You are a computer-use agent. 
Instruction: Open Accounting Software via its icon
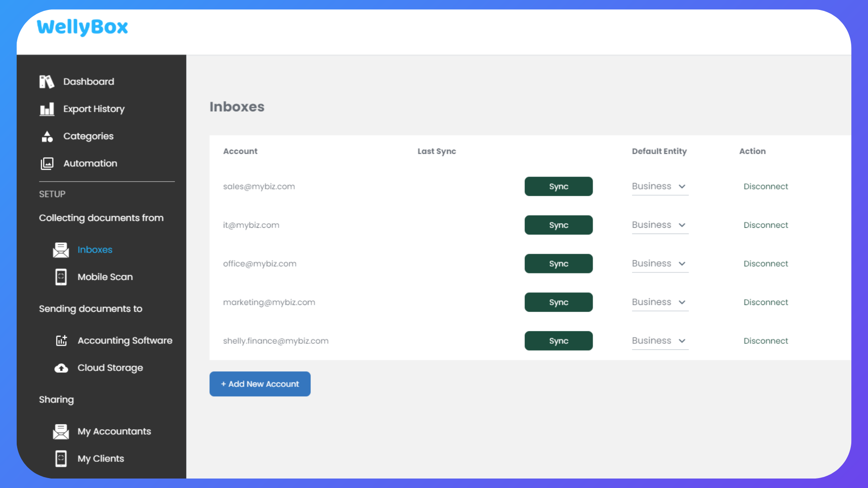point(61,341)
